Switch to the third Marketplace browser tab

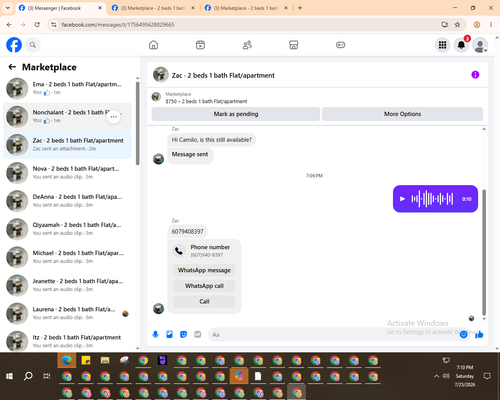click(245, 8)
